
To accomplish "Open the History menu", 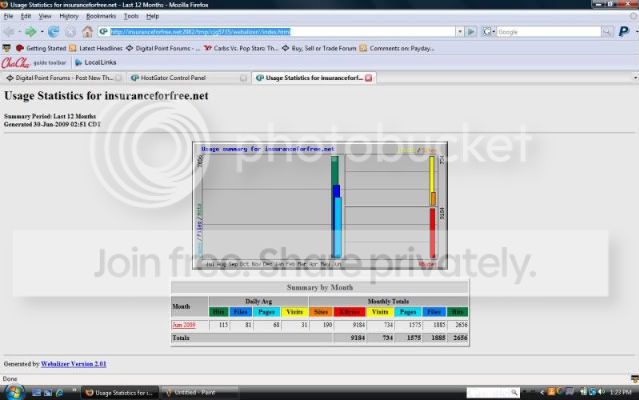I will (x=68, y=16).
